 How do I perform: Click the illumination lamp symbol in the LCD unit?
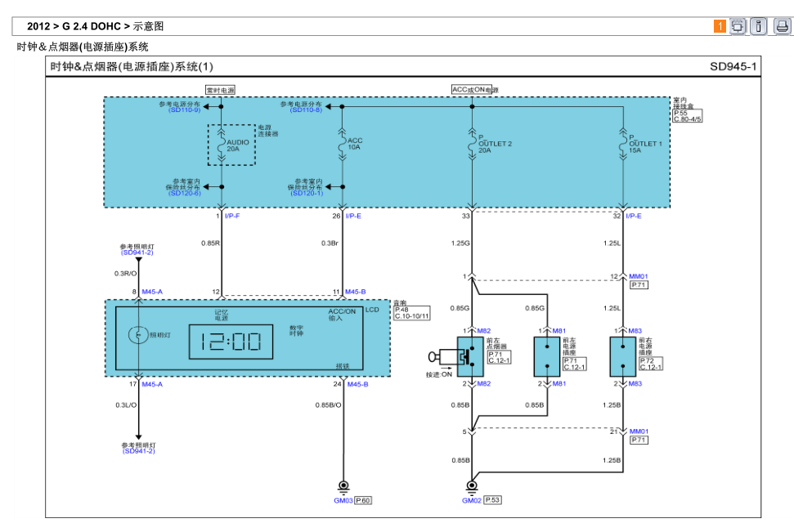coord(137,334)
